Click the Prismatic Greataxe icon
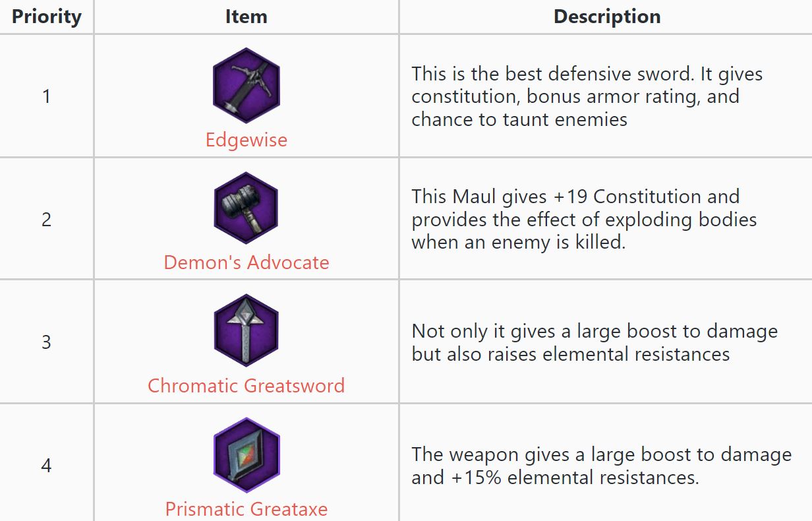This screenshot has height=521, width=812. pyautogui.click(x=246, y=454)
